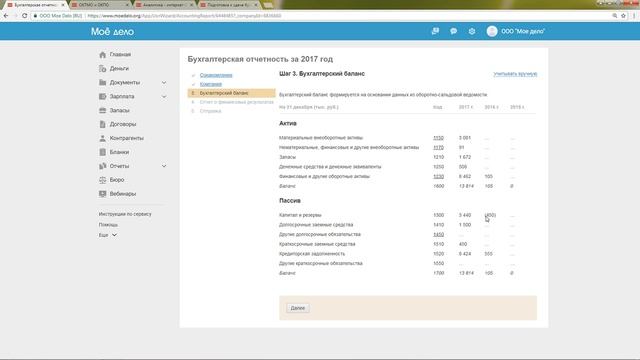This screenshot has height=360, width=640.
Task: Switch to the ОКПО и ОКТМО browser tab
Action: tap(99, 5)
